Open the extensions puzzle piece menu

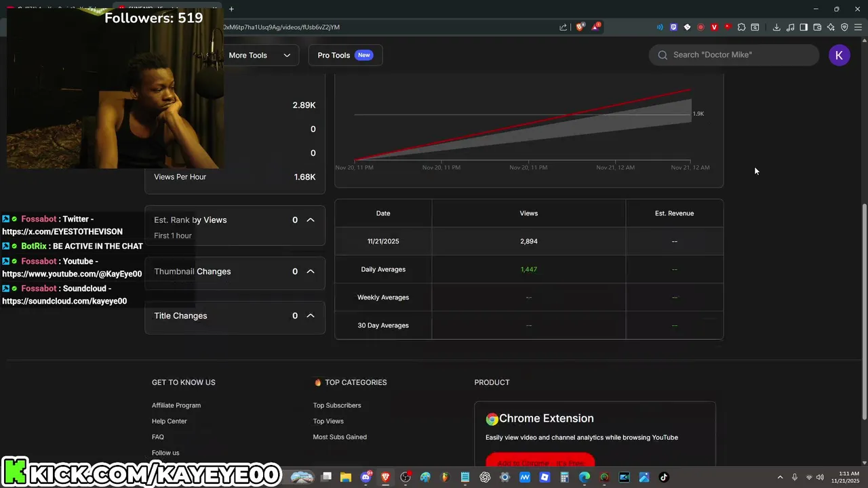pos(741,27)
